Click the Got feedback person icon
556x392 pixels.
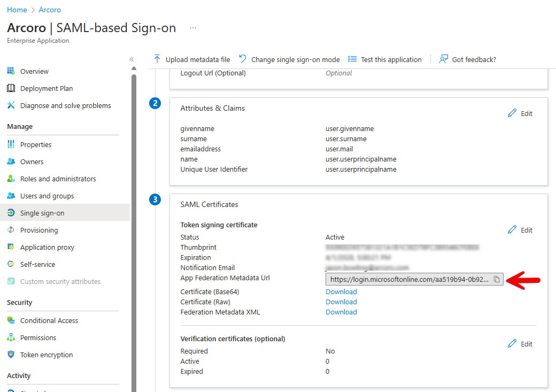[444, 59]
